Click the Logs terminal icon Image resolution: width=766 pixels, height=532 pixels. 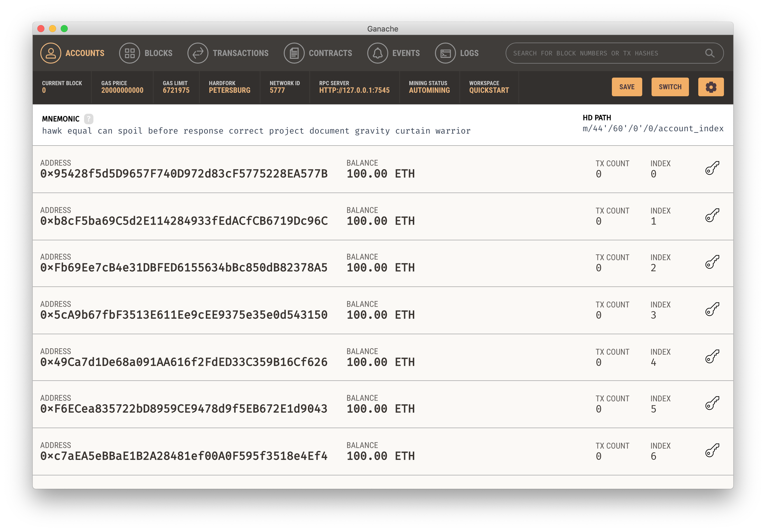click(x=445, y=53)
